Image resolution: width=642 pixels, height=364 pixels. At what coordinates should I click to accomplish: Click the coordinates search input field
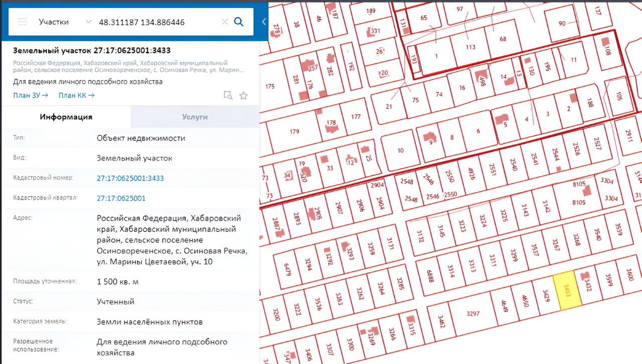tap(157, 22)
